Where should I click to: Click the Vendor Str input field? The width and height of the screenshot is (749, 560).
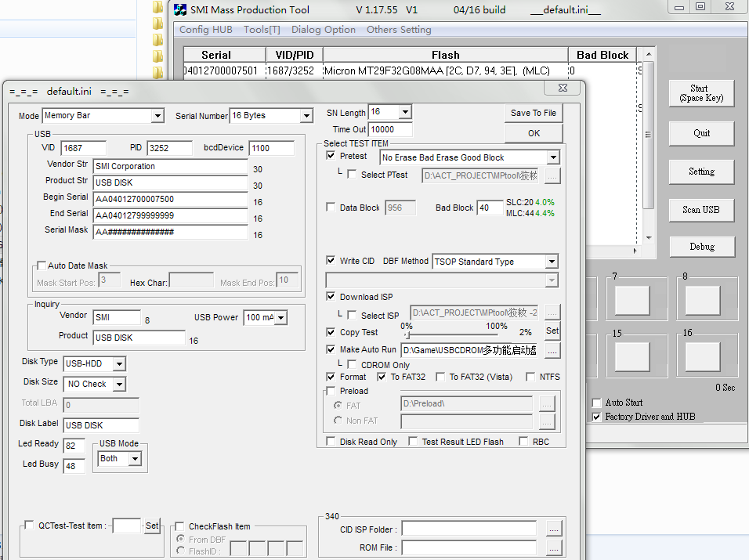[x=170, y=166]
